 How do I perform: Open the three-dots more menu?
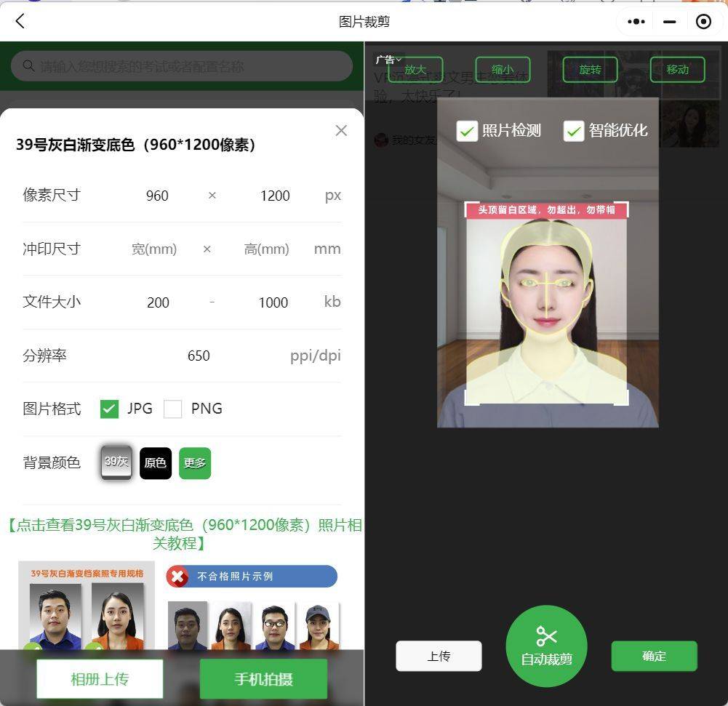636,22
